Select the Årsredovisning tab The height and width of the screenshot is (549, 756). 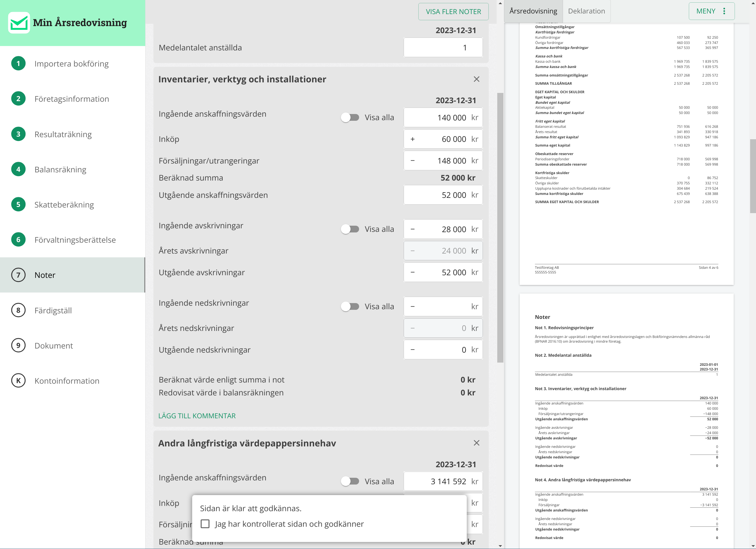(x=533, y=11)
